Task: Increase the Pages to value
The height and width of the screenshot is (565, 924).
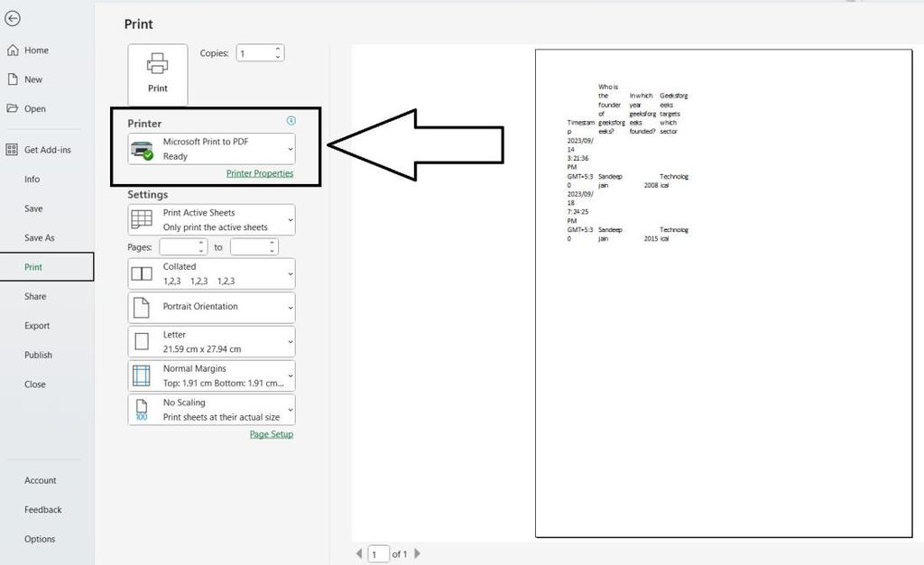Action: 273,244
